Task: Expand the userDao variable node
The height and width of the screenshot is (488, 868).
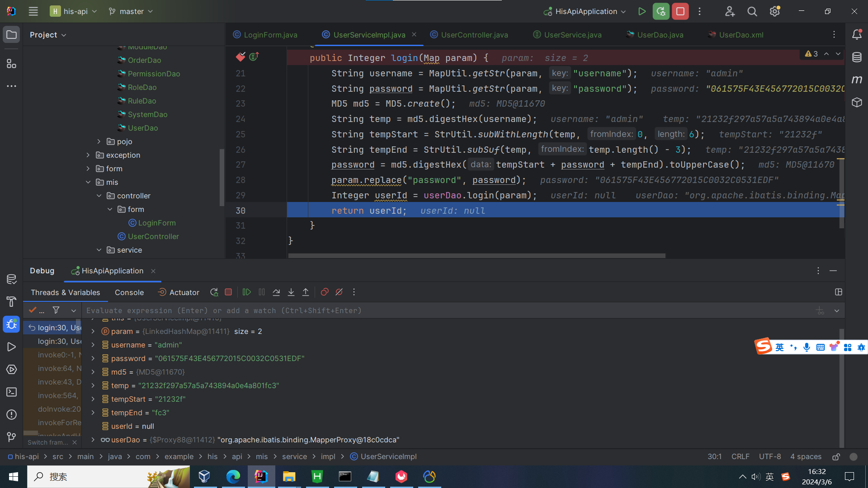Action: tap(93, 440)
